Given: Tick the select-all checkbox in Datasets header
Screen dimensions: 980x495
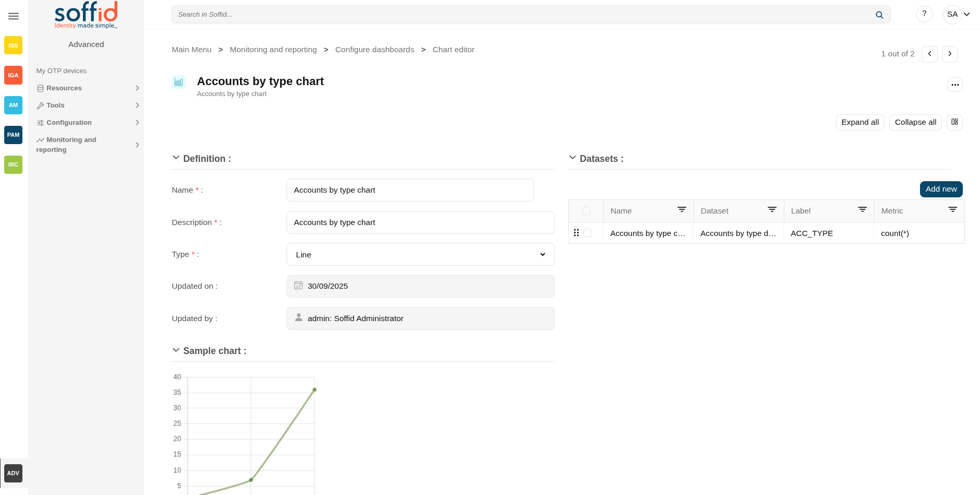Looking at the screenshot, I should point(586,211).
